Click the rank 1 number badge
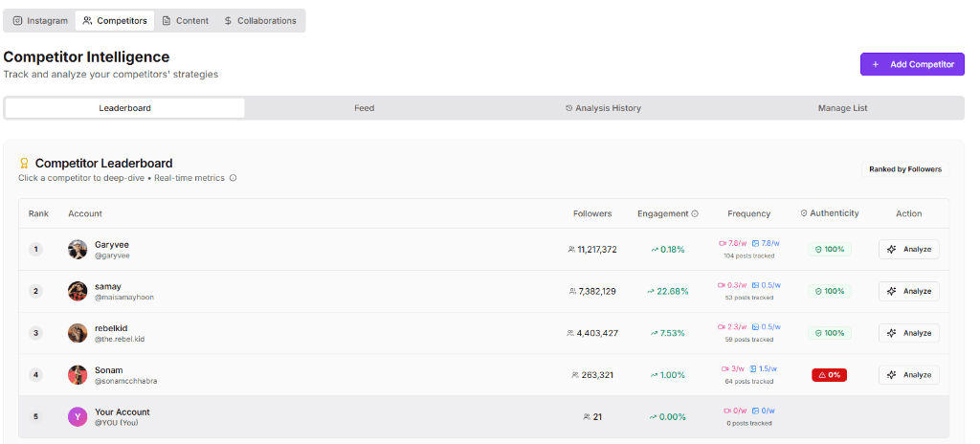980x444 pixels. click(x=35, y=250)
